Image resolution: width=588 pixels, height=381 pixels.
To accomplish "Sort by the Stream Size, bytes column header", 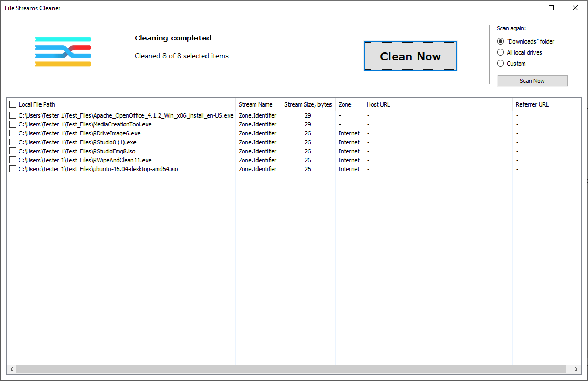I will tap(308, 104).
